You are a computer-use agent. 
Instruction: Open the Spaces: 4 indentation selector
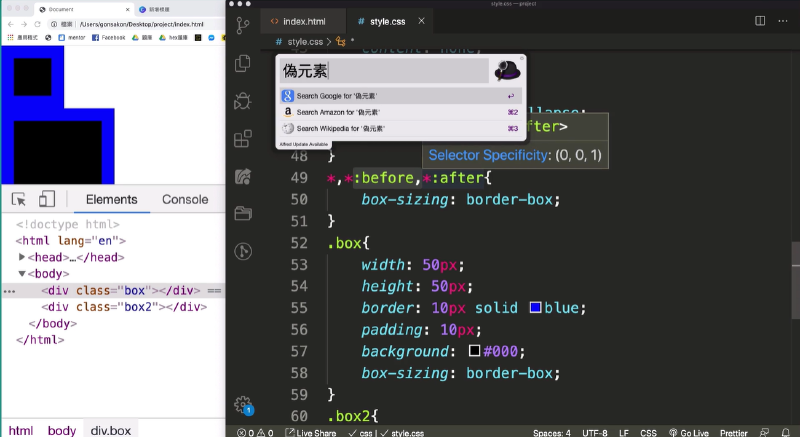(x=551, y=432)
